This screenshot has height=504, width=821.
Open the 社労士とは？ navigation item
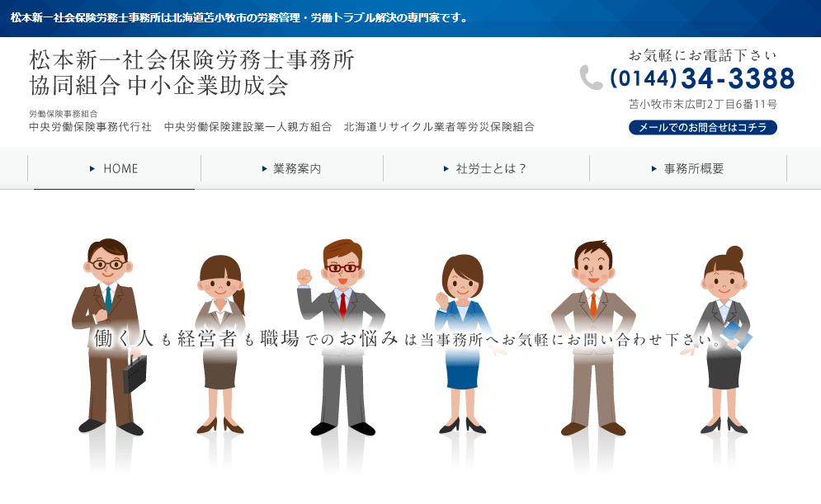486,168
